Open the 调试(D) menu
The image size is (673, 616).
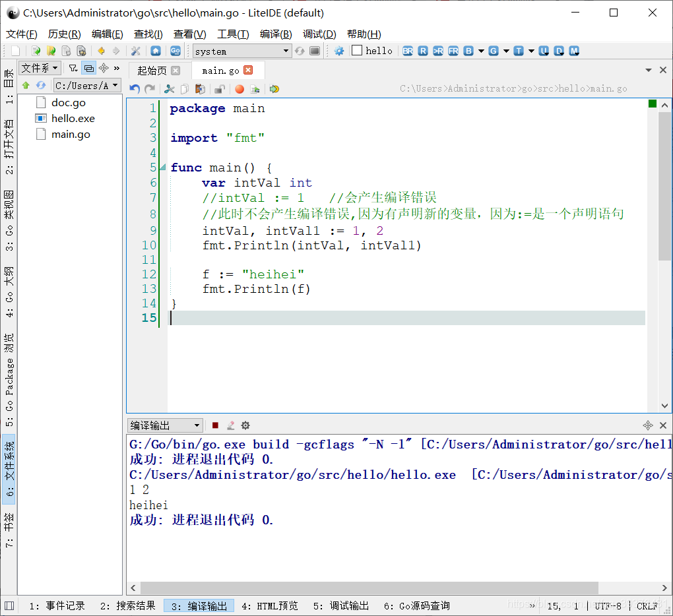(319, 34)
